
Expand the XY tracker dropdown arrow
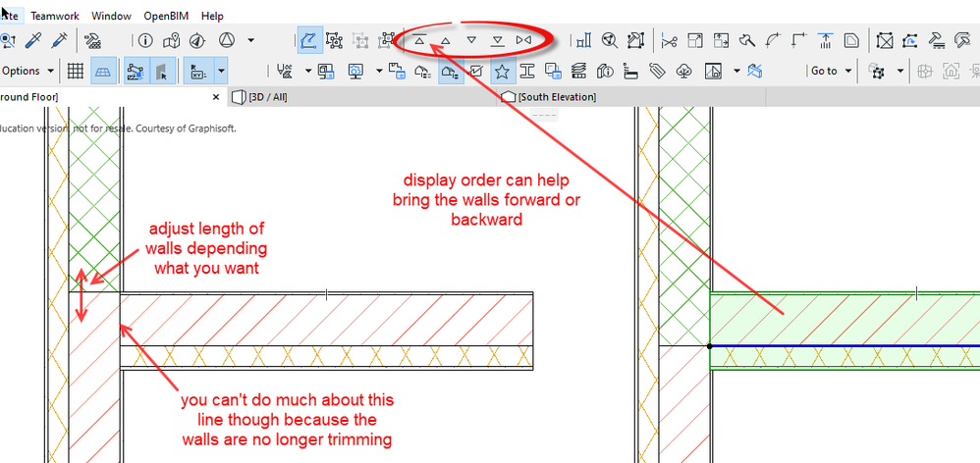(x=221, y=72)
